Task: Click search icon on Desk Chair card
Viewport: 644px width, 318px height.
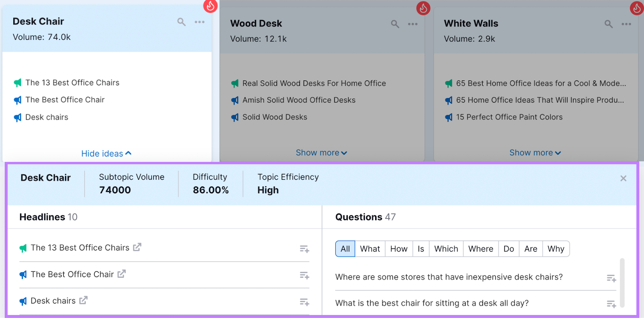Action: (182, 22)
